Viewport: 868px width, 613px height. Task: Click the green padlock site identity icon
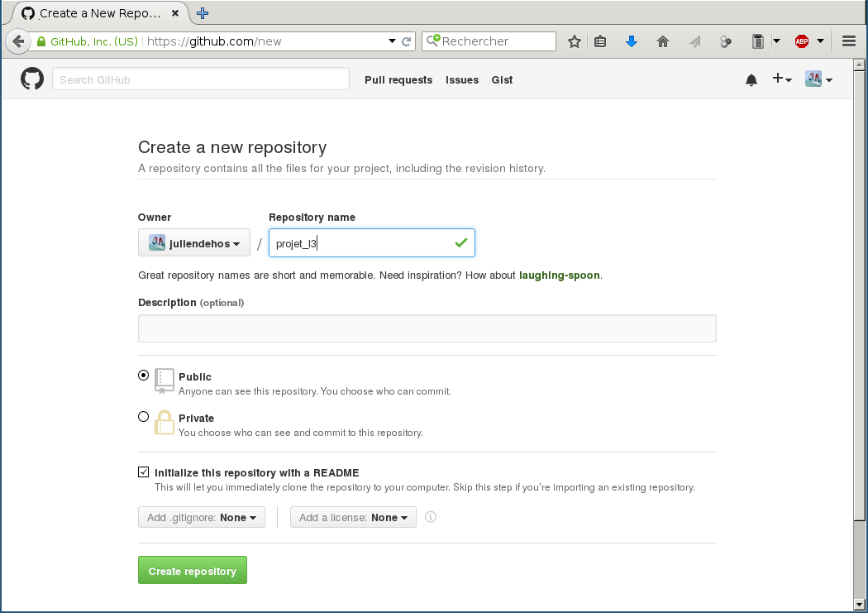point(41,41)
